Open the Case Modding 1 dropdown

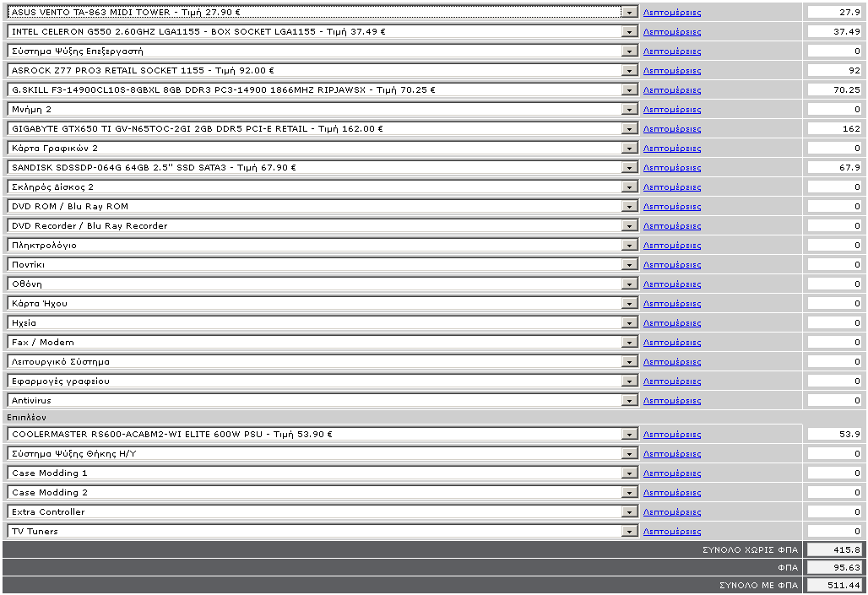(323, 473)
